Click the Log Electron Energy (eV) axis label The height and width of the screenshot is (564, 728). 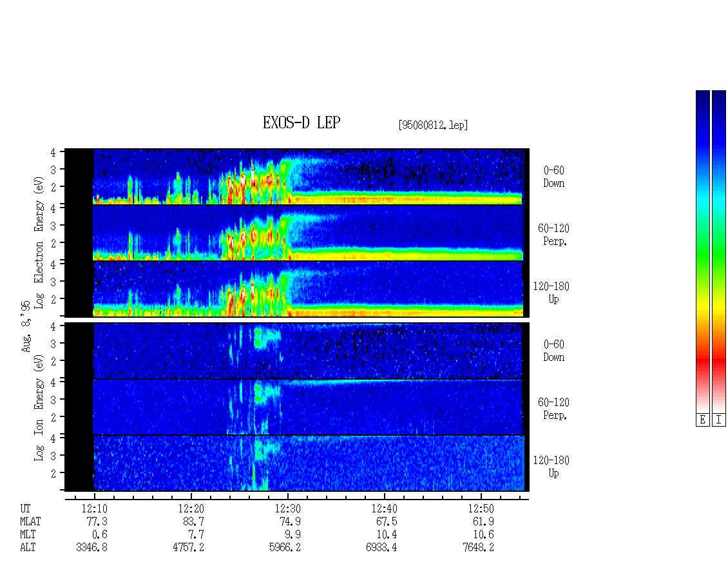click(39, 242)
